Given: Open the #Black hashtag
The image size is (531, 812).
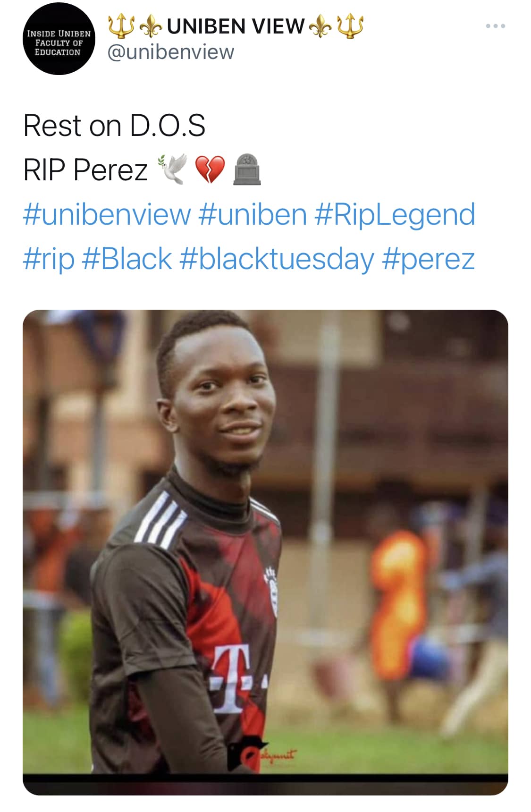Looking at the screenshot, I should tap(127, 259).
